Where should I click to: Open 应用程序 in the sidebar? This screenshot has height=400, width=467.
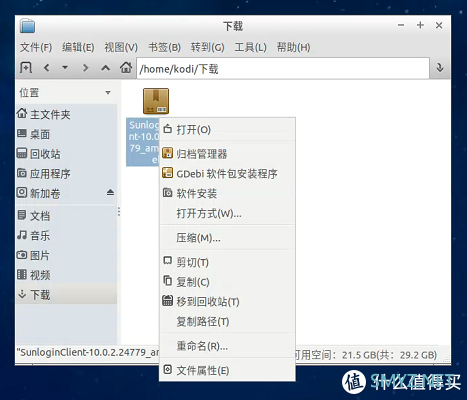click(x=66, y=173)
